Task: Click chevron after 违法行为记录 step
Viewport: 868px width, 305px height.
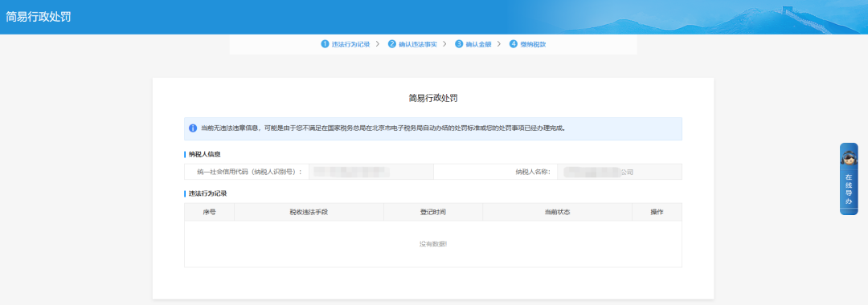Action: [x=378, y=44]
